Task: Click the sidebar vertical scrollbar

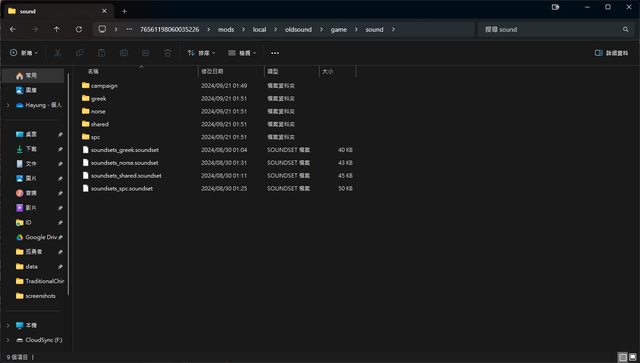Action: pyautogui.click(x=68, y=184)
